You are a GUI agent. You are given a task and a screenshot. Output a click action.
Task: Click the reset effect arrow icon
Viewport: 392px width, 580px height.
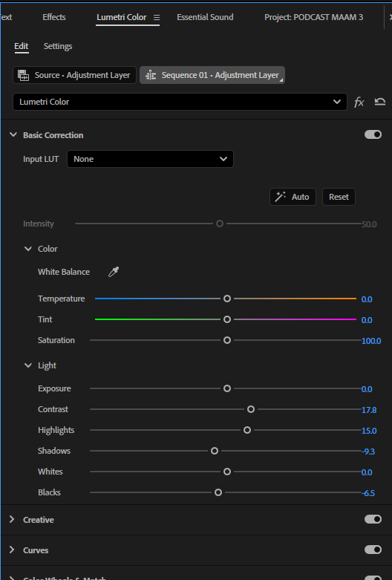pyautogui.click(x=380, y=102)
